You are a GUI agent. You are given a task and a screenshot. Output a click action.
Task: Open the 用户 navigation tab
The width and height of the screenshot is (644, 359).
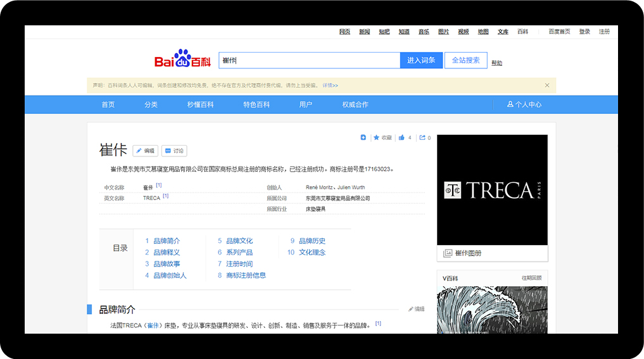(306, 104)
